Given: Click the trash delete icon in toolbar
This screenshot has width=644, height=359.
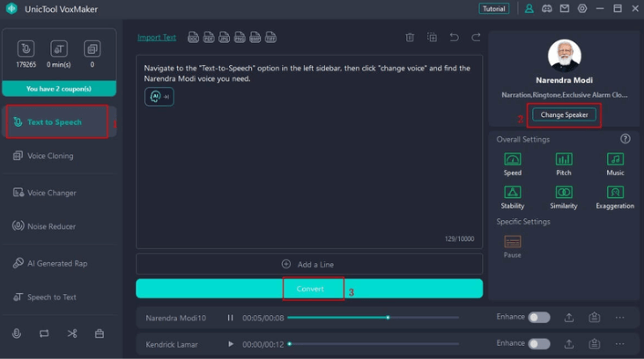Looking at the screenshot, I should tap(410, 38).
